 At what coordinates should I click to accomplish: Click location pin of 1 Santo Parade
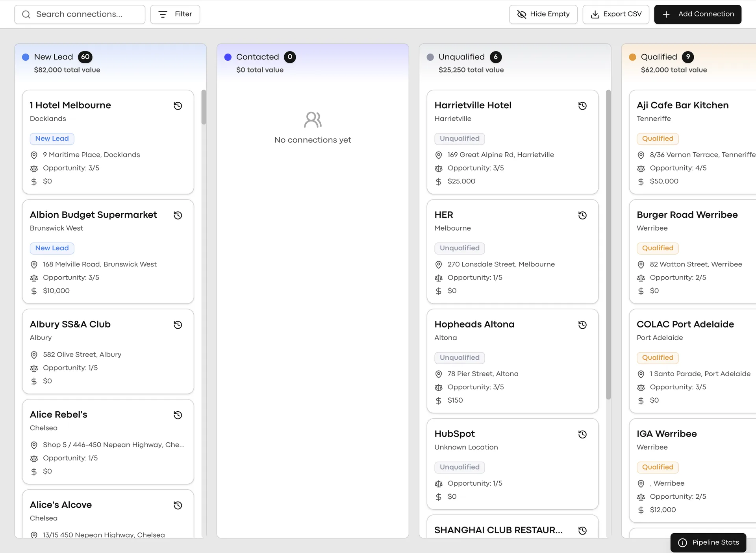pyautogui.click(x=641, y=374)
